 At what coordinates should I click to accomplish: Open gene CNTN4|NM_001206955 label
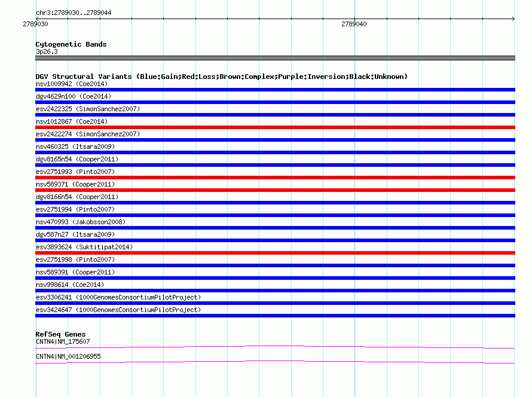pos(68,356)
